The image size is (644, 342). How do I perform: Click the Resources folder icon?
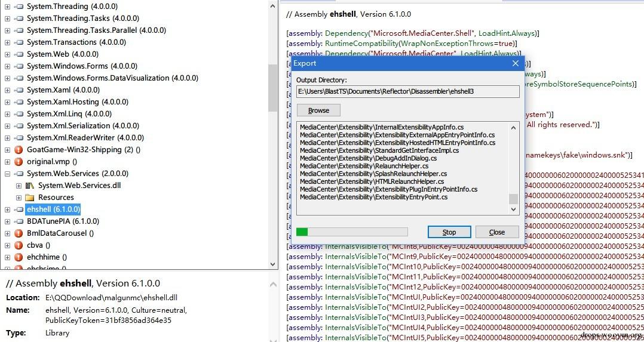(30, 198)
